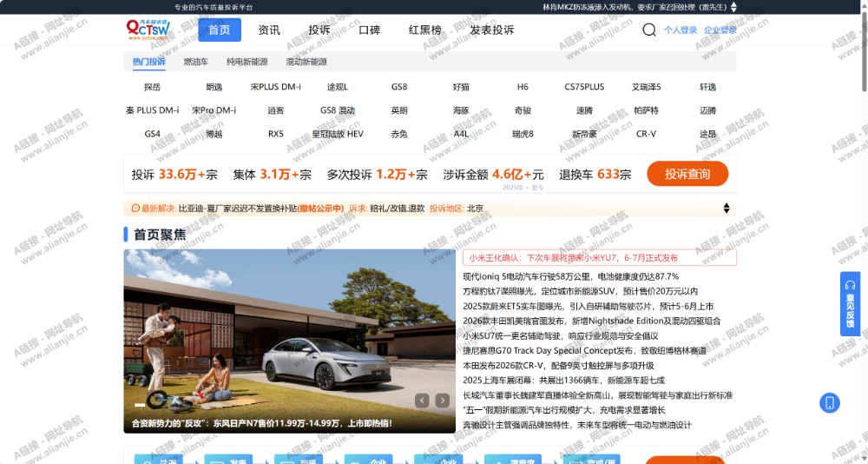This screenshot has height=464, width=868.
Task: Open the 奇骏 car model link
Action: pos(523,110)
